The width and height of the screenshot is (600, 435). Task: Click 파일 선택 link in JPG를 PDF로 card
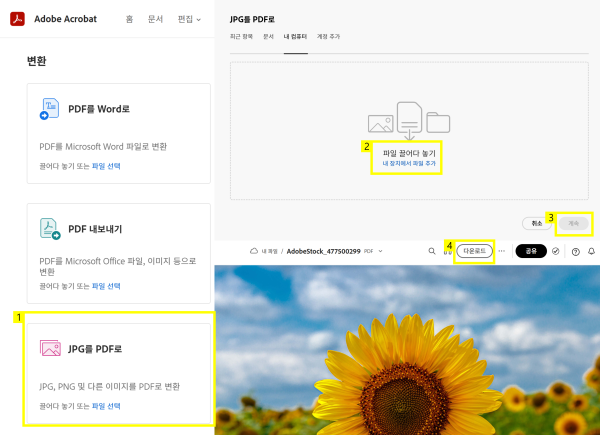[106, 406]
